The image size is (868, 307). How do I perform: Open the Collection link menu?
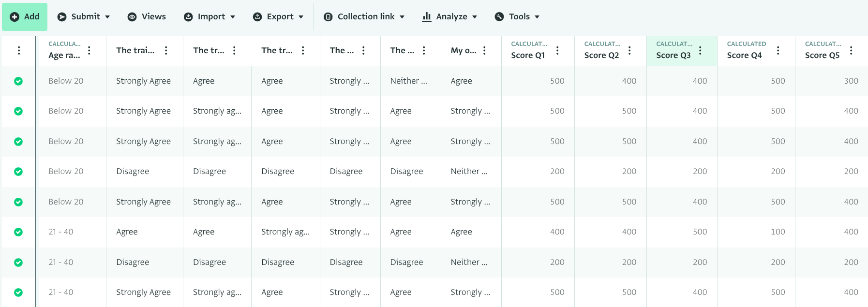pos(364,17)
